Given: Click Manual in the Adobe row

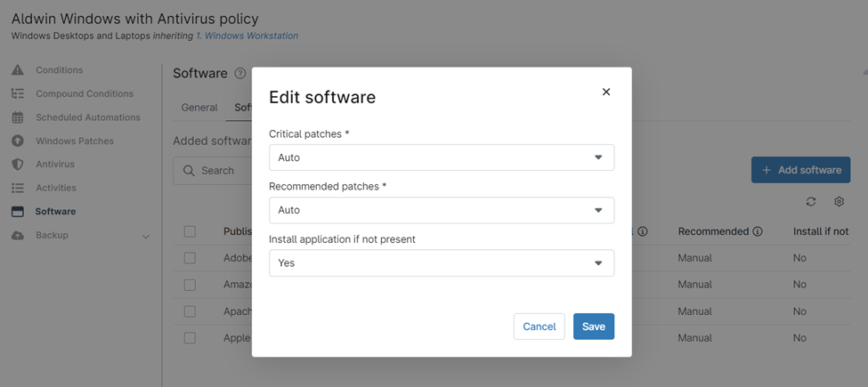Looking at the screenshot, I should (694, 258).
